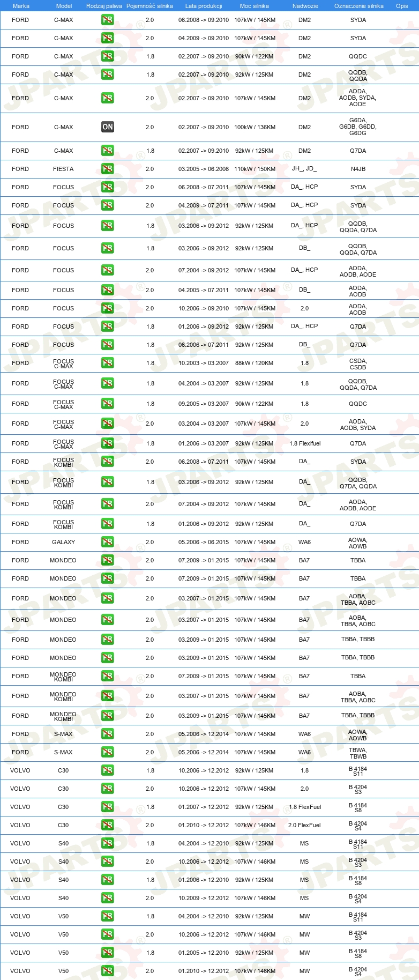Click the 1.8 Flexifuel body cell

pos(305,443)
